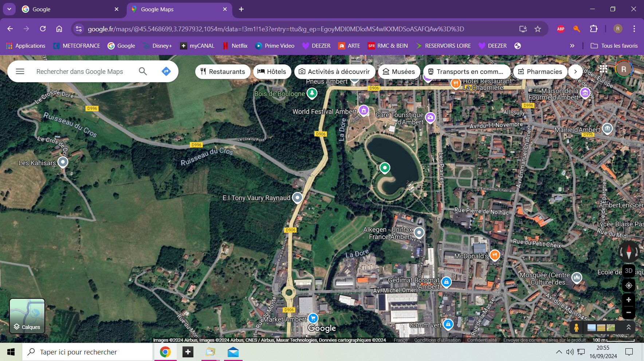The height and width of the screenshot is (361, 644).
Task: Click the E.I Tony Vaury Raynaud marker
Action: (x=298, y=197)
